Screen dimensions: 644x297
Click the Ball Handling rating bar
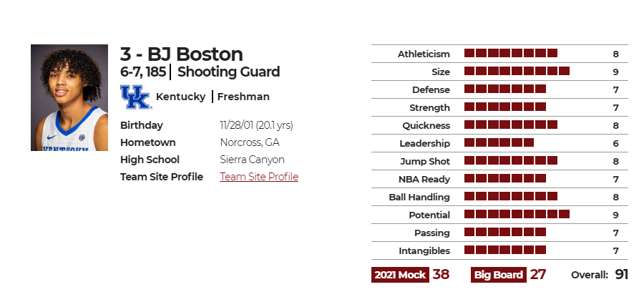(511, 196)
